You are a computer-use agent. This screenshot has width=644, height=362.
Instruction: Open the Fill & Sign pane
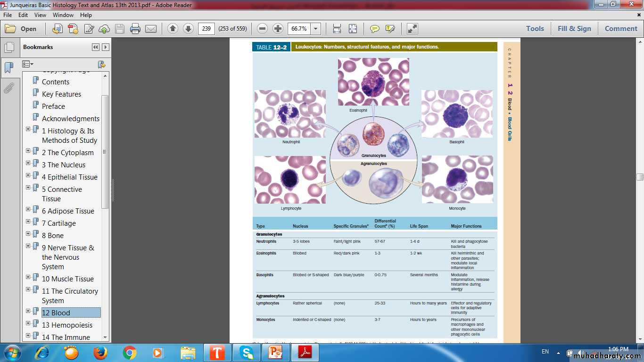pyautogui.click(x=574, y=29)
